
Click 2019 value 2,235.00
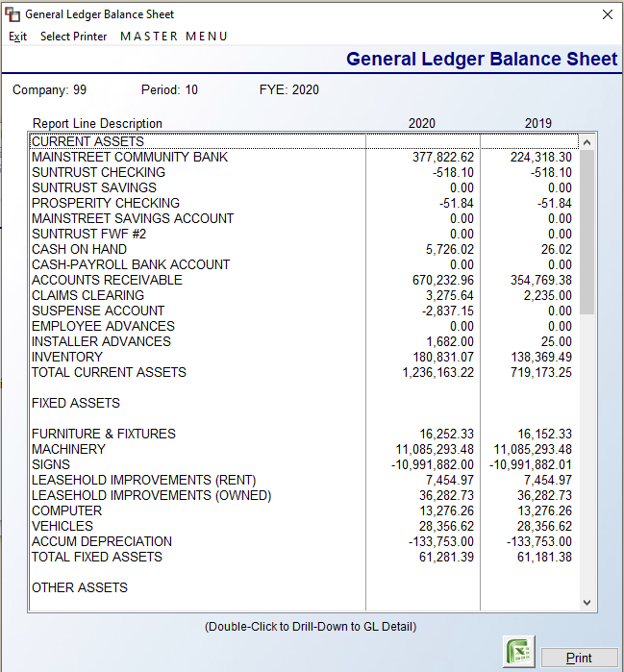tap(548, 296)
